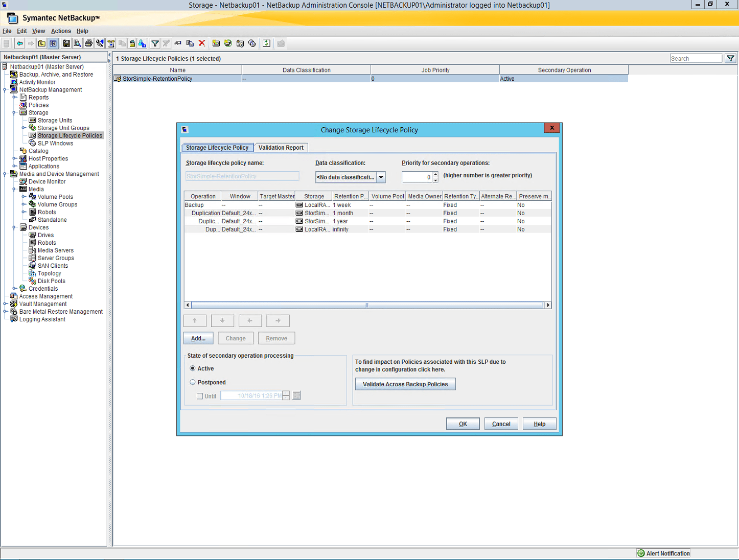This screenshot has height=560, width=739.
Task: Click inside the Search field at top right
Action: 696,58
